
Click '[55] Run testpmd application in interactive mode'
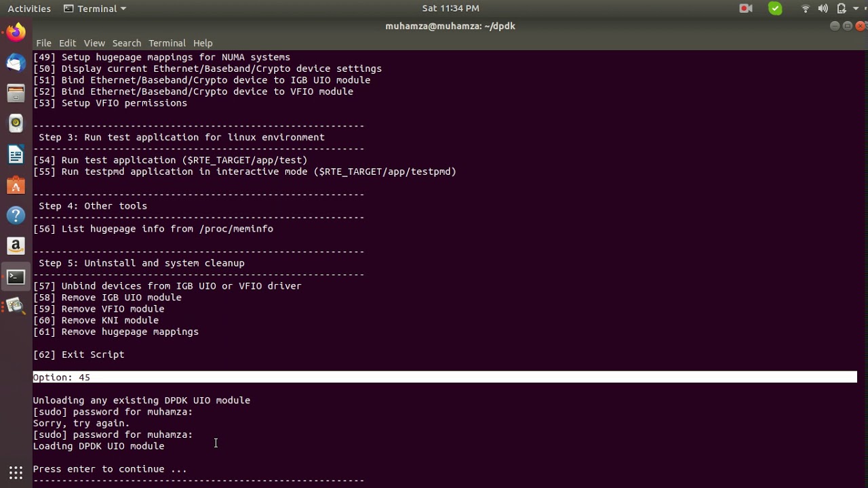tap(245, 171)
